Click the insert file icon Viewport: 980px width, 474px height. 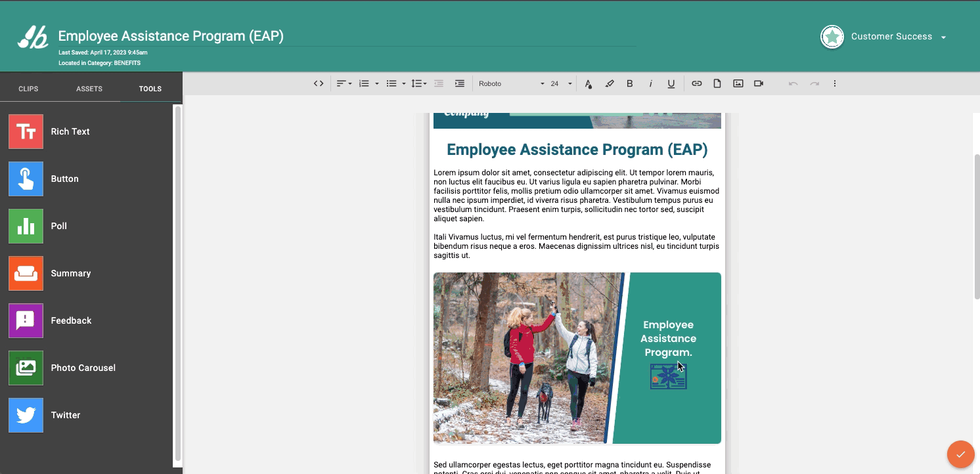click(x=717, y=83)
